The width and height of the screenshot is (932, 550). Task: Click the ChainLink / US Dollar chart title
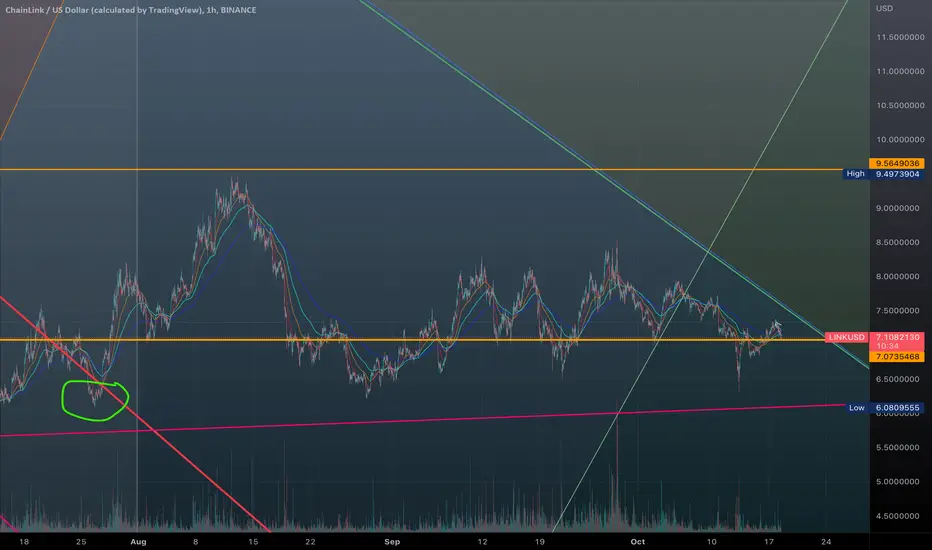coord(131,10)
